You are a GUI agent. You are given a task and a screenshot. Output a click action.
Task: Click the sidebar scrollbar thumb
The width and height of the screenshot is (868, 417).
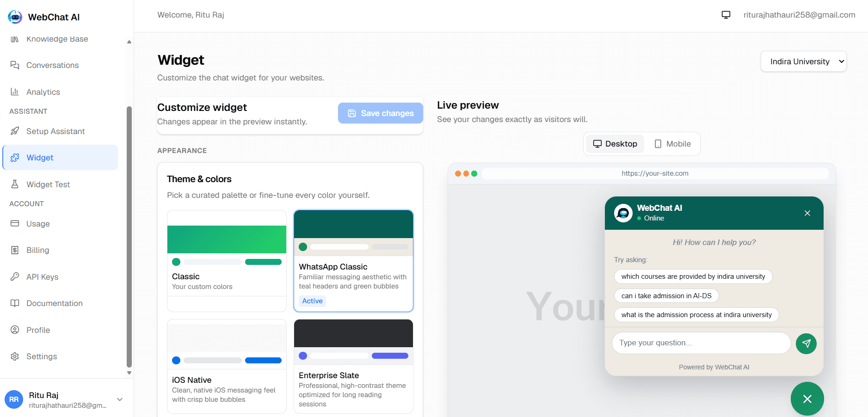tap(129, 237)
